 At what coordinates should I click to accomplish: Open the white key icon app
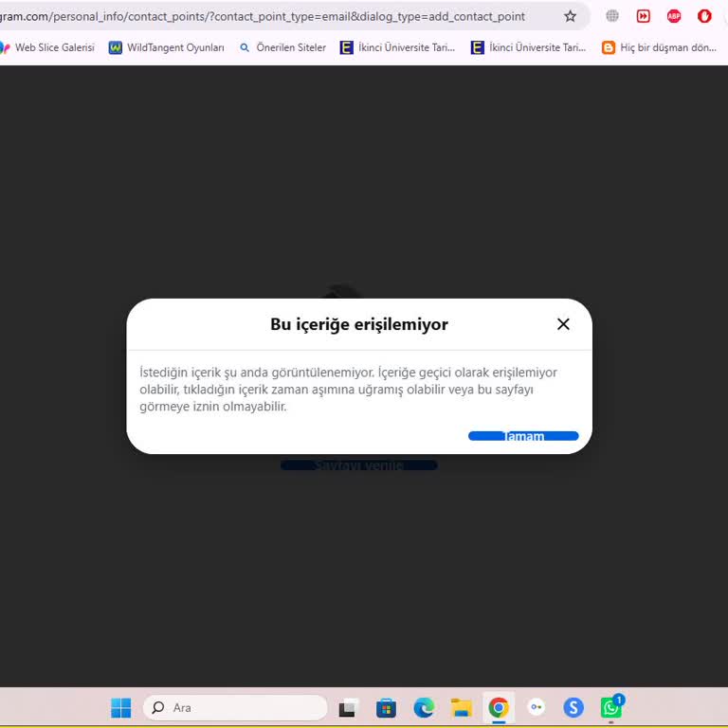click(537, 707)
